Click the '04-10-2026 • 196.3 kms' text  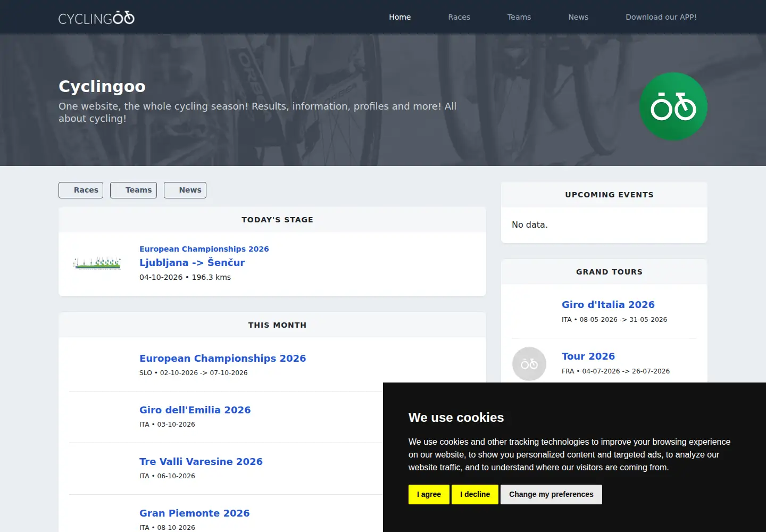coord(185,277)
